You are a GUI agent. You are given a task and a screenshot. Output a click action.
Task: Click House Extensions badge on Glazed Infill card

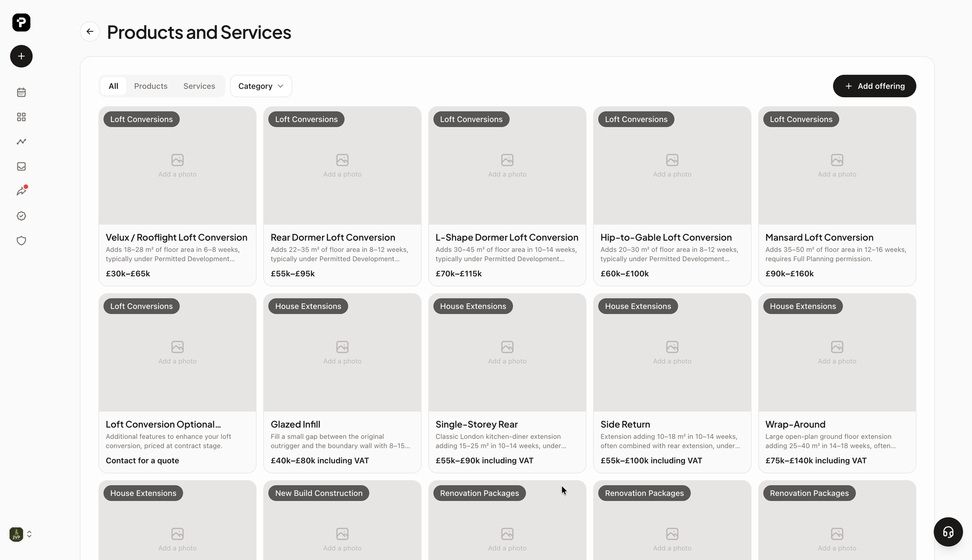308,306
